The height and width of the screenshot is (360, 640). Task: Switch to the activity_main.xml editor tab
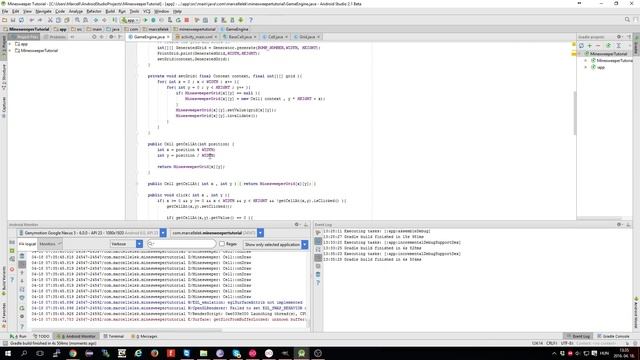(196, 37)
